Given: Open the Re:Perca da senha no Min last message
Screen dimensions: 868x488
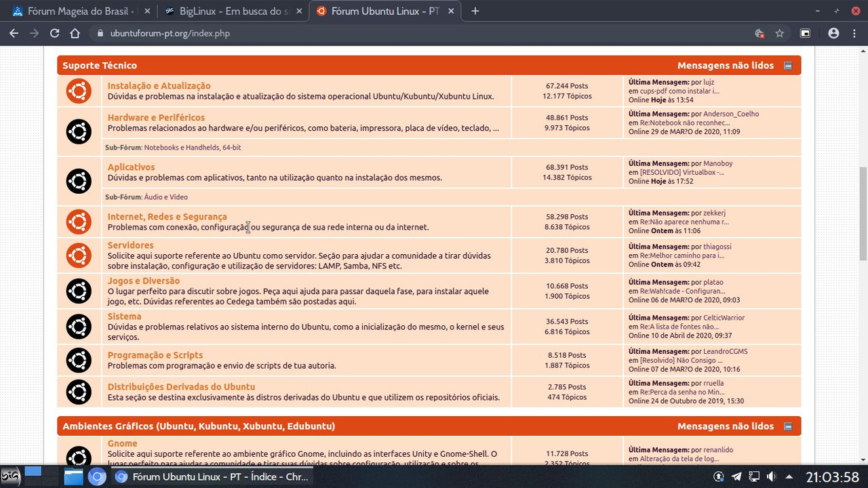Looking at the screenshot, I should pyautogui.click(x=682, y=392).
